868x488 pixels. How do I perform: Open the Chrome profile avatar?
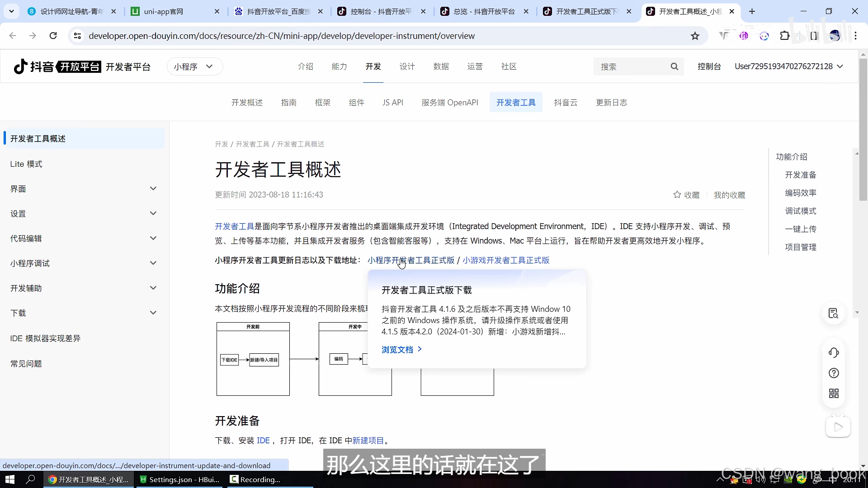(835, 36)
